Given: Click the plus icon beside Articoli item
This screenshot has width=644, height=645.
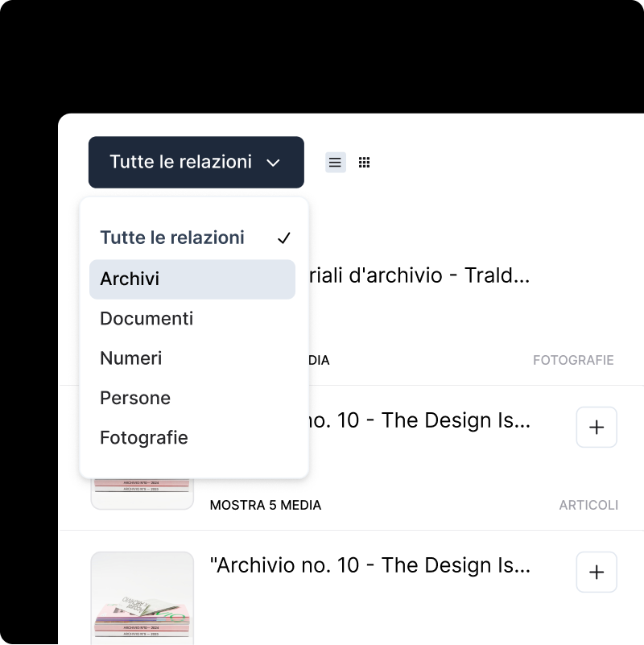Looking at the screenshot, I should tap(597, 428).
